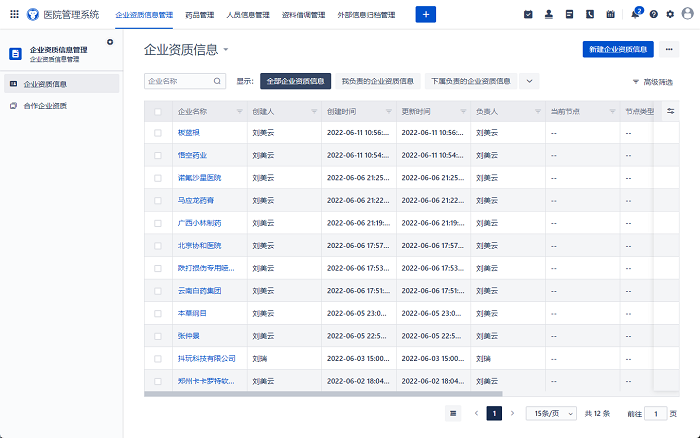This screenshot has width=700, height=438.
Task: Check the box for 板蓝根 row
Action: [158, 133]
